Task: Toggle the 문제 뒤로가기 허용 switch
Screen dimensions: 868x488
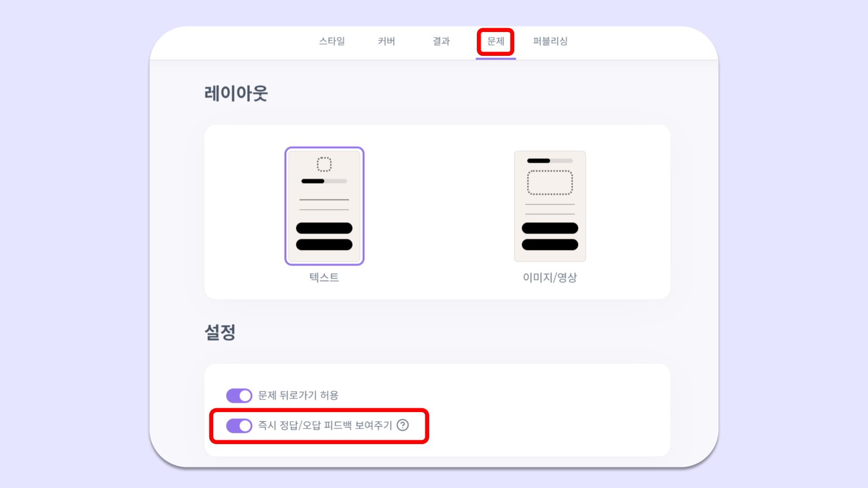Action: coord(239,396)
